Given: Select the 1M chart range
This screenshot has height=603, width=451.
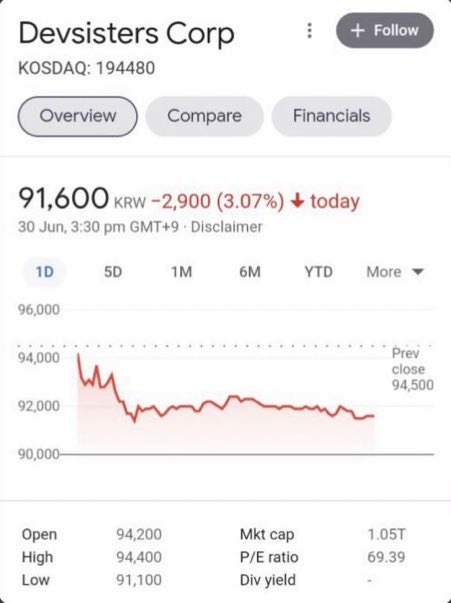Looking at the screenshot, I should click(x=181, y=272).
